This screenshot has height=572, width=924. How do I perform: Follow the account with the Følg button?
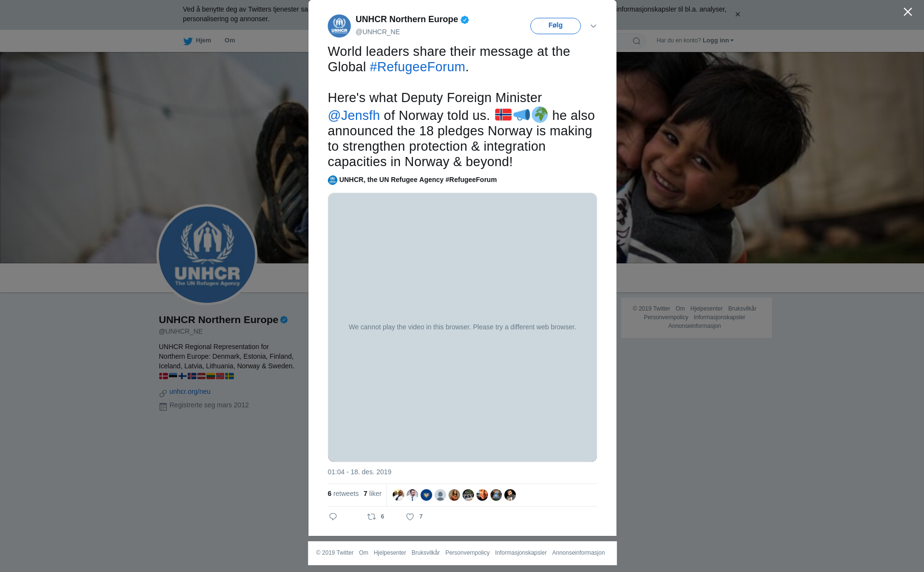click(555, 26)
